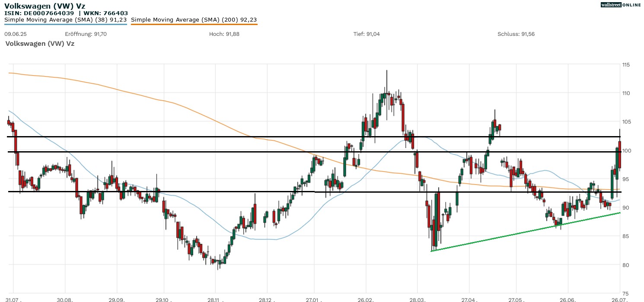
Task: Click the 26.06. date axis label
Action: (567, 299)
